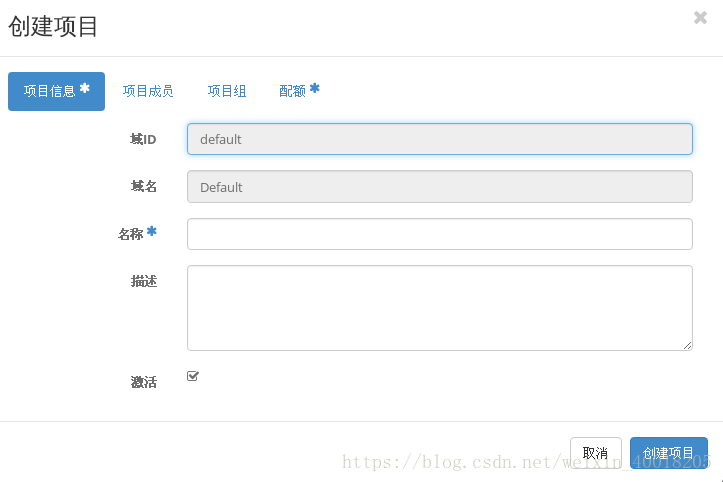The image size is (723, 482).
Task: Focus the 名称 input field
Action: (439, 234)
